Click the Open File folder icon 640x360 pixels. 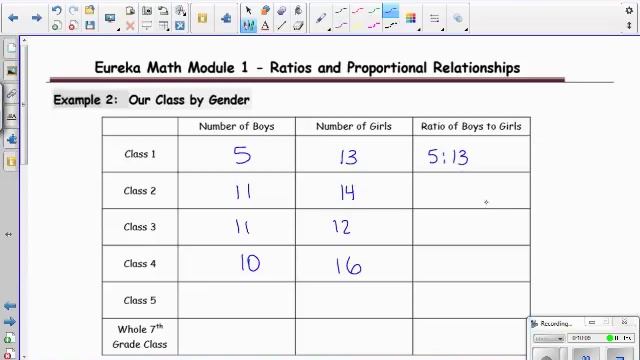point(90,10)
